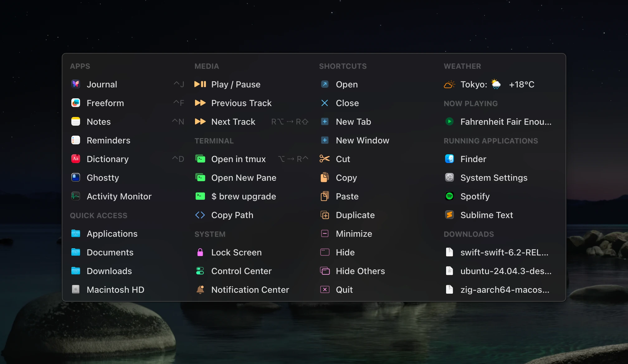
Task: Run the brew upgrade terminal command
Action: pyautogui.click(x=243, y=196)
